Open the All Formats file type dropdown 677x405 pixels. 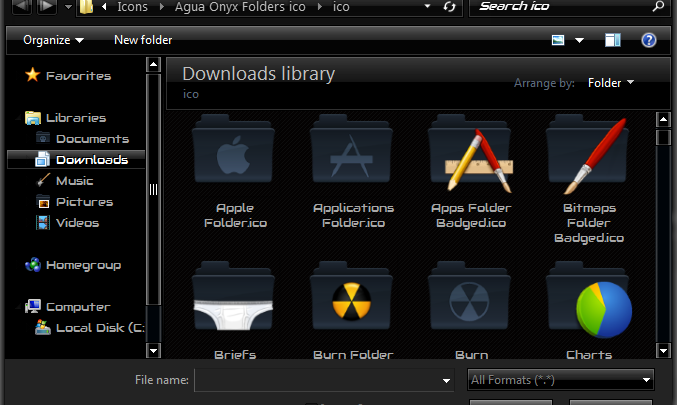pyautogui.click(x=561, y=380)
